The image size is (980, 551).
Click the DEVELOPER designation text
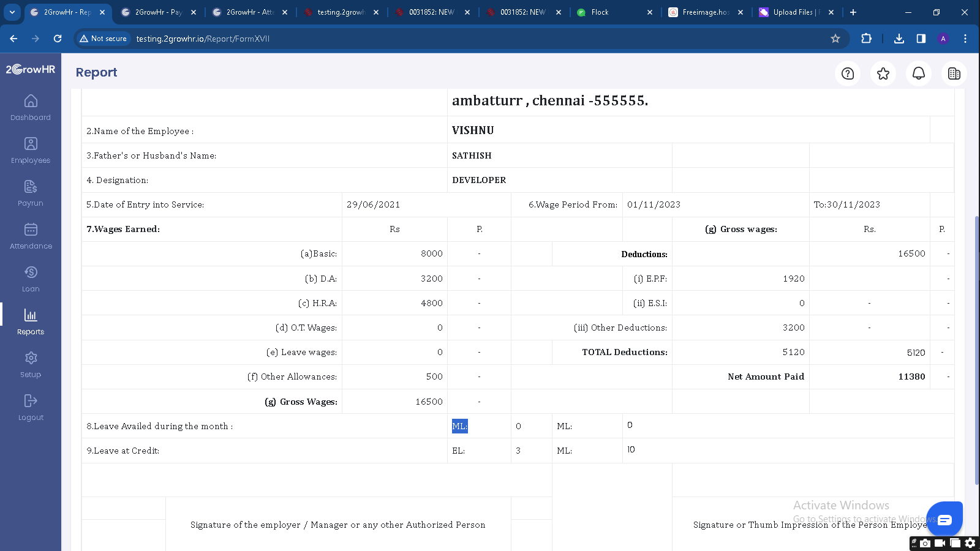tap(479, 180)
